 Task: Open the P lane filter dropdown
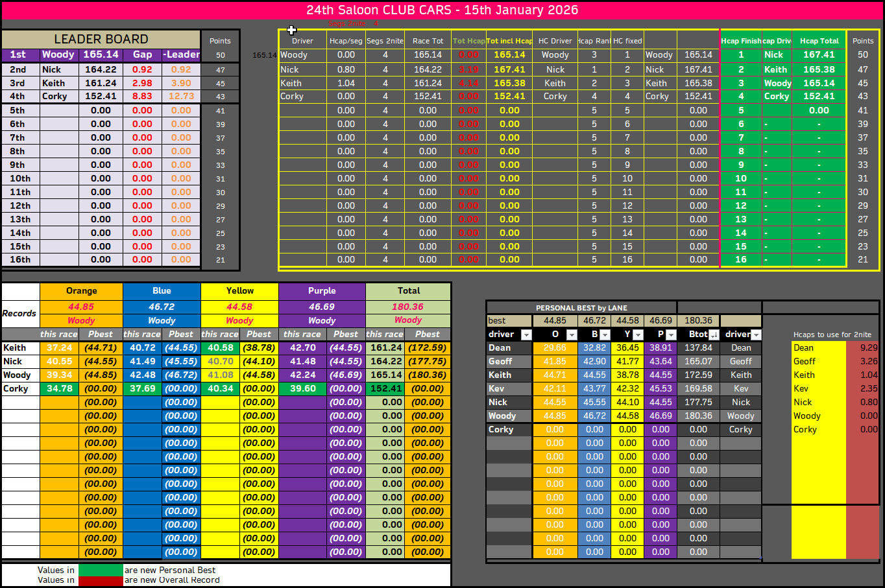coord(671,335)
